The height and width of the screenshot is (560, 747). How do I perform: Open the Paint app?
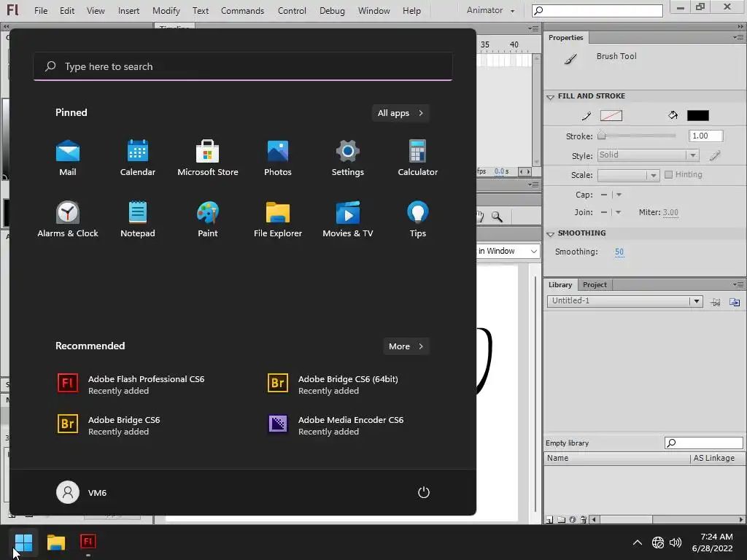(208, 219)
